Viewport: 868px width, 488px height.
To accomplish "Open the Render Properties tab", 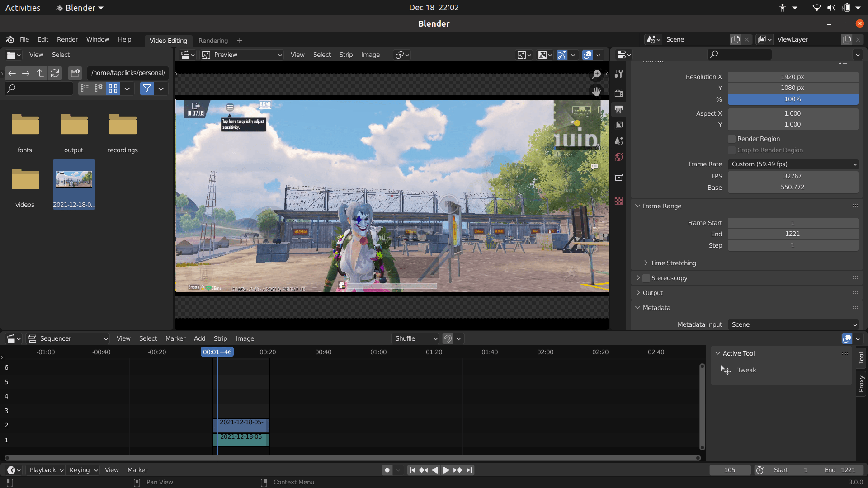I will pos(618,94).
